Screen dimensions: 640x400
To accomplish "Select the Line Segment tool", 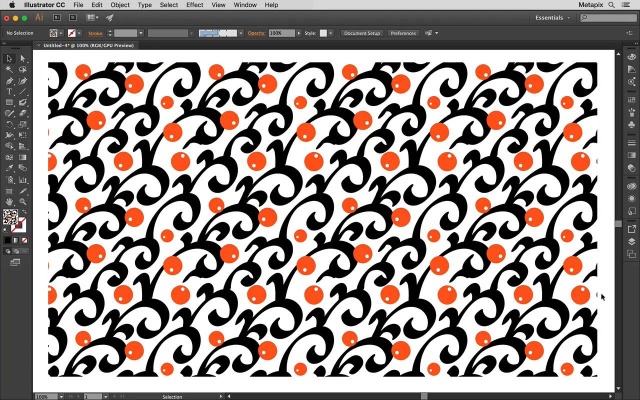I will (x=22, y=92).
